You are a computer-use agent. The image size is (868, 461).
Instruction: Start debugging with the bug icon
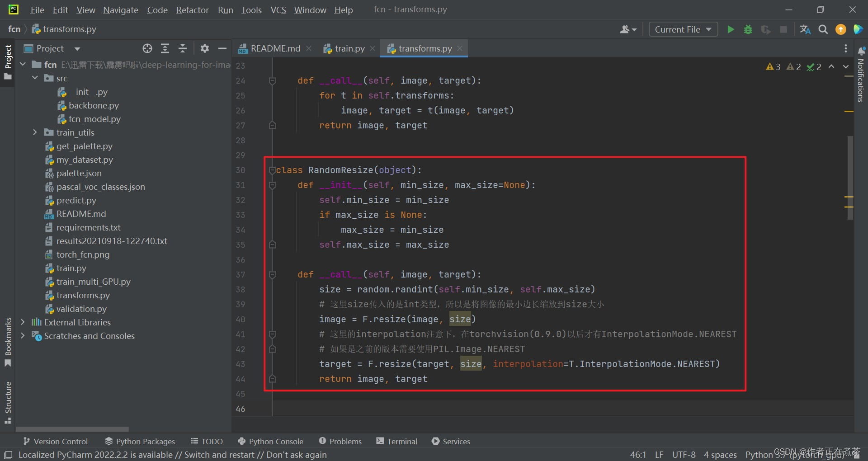click(748, 29)
